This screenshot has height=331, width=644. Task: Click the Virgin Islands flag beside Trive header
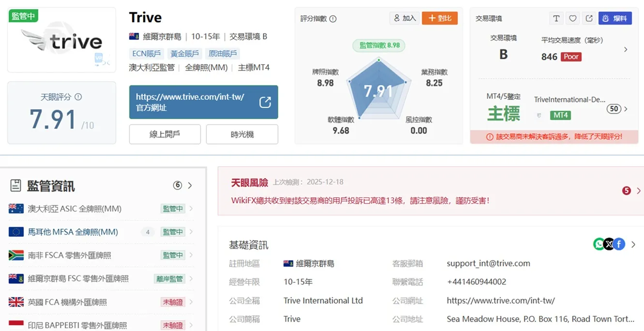(134, 36)
